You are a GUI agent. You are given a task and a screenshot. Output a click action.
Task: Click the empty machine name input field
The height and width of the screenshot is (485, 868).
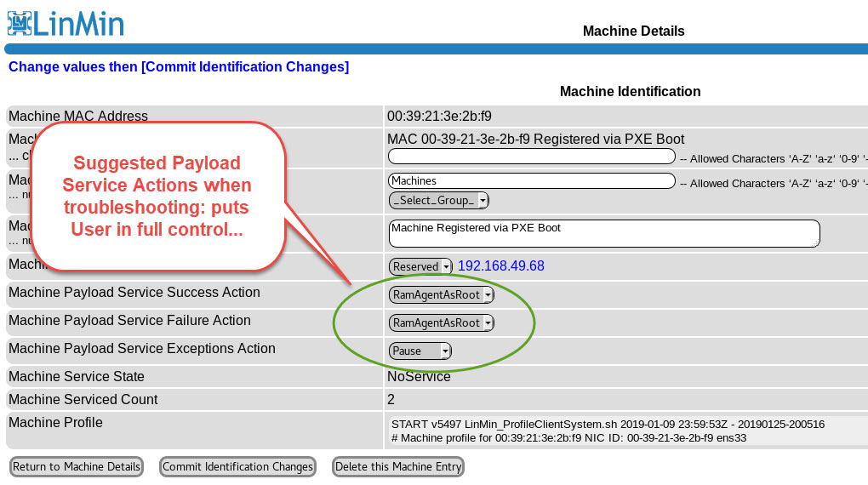[531, 157]
